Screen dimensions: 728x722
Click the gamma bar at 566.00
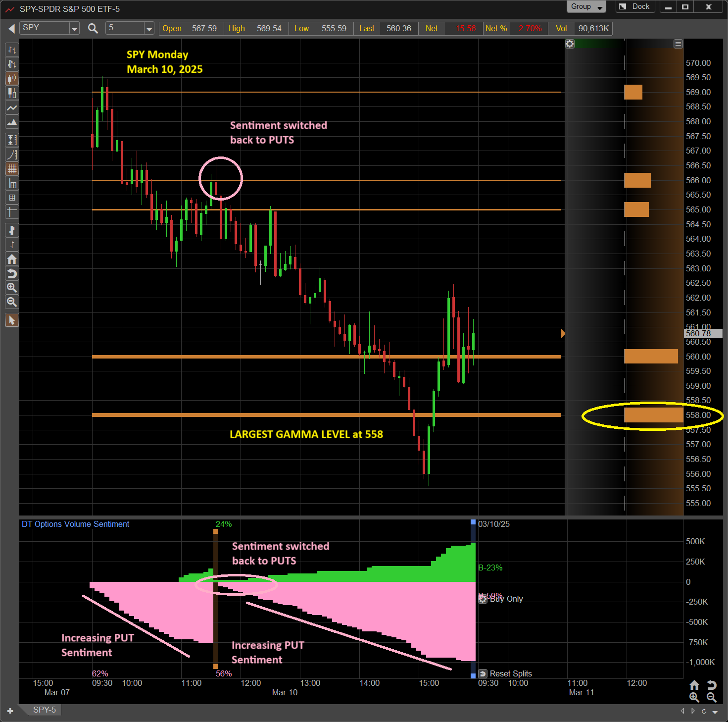click(637, 180)
